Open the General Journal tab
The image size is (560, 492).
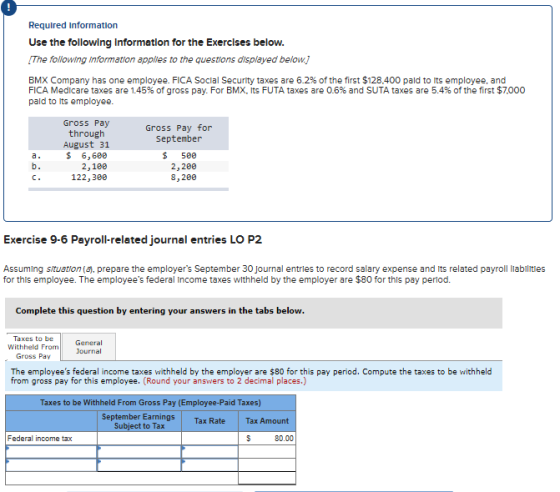(89, 347)
